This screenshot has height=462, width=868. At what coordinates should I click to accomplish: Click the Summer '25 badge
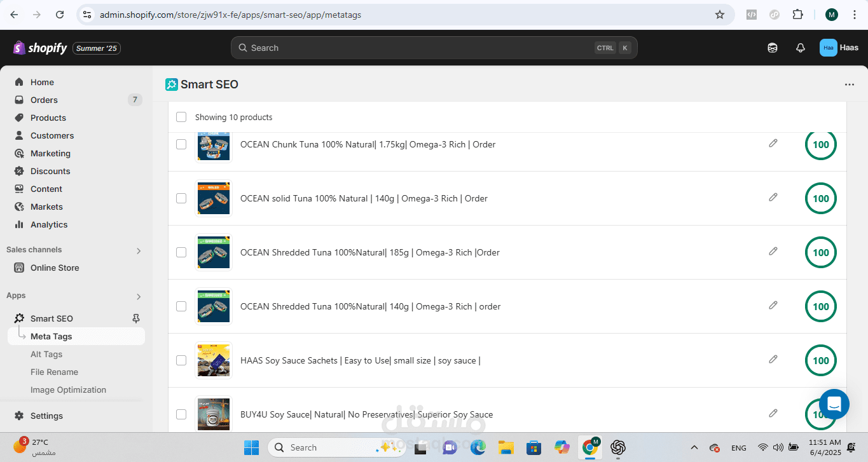[97, 48]
